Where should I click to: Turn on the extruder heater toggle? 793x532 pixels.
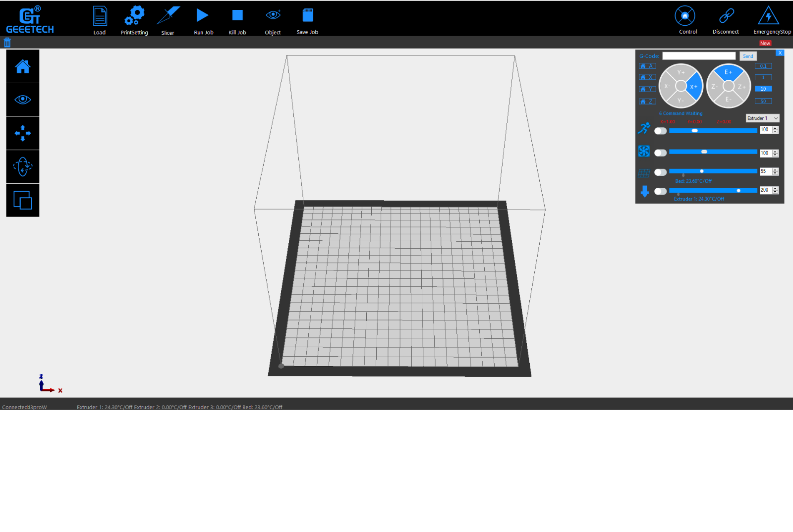coord(660,191)
